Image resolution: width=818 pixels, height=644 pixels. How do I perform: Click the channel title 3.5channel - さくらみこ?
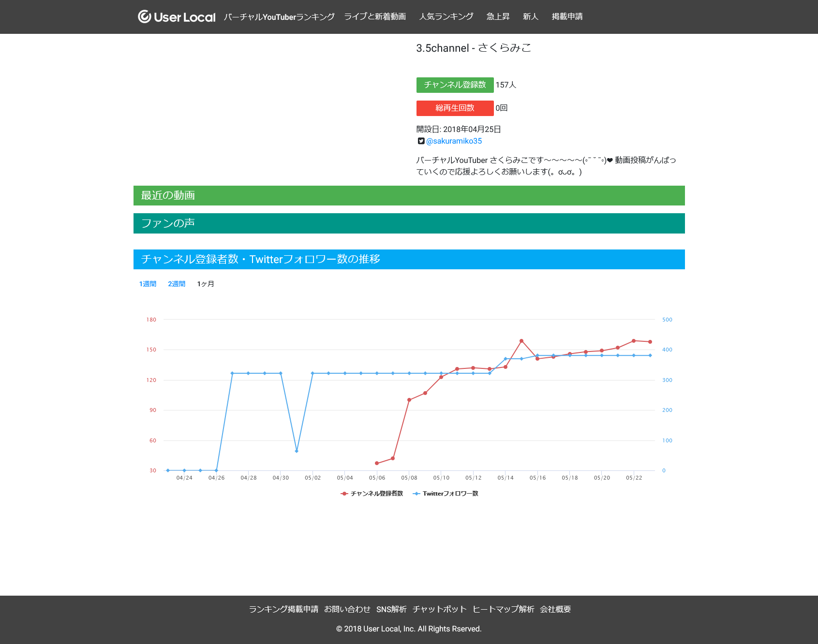click(x=474, y=48)
